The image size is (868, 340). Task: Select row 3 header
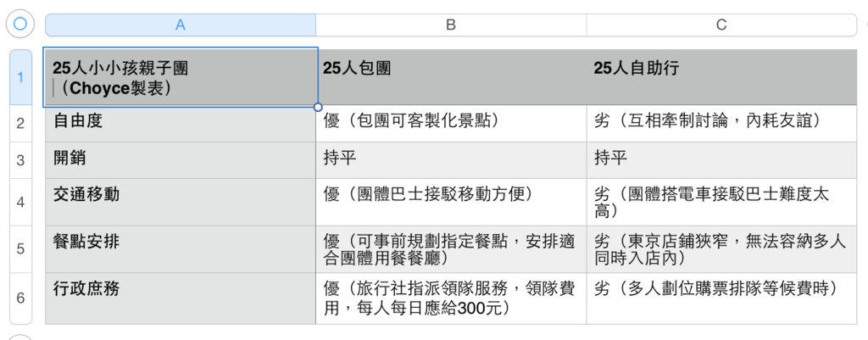coord(20,159)
